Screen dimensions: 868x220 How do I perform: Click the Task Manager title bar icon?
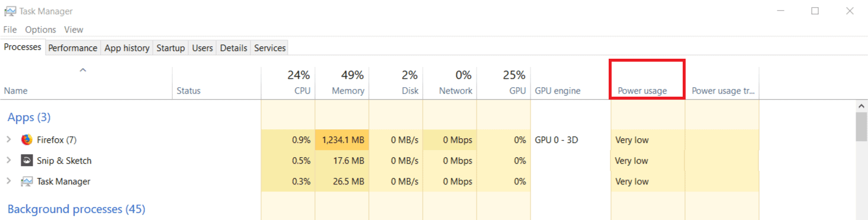tap(9, 11)
